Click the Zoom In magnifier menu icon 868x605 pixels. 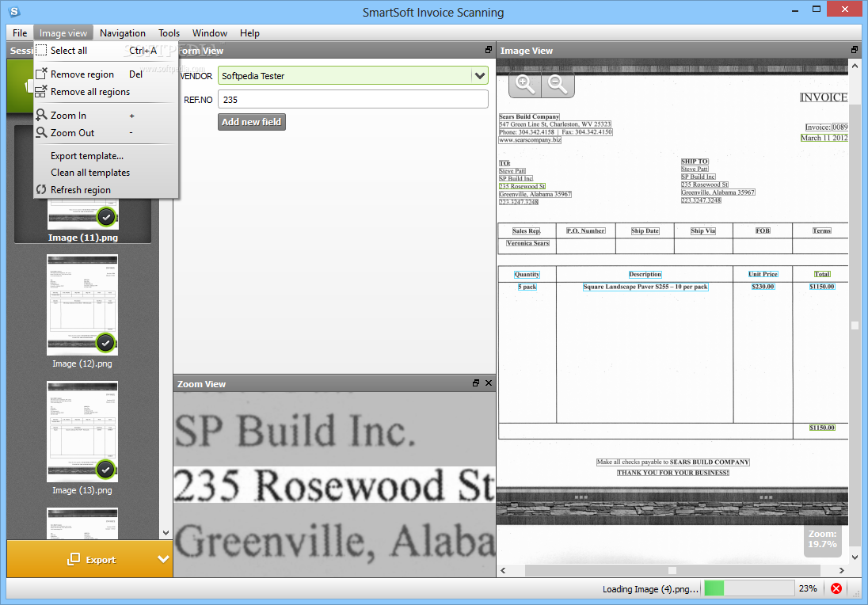click(41, 115)
